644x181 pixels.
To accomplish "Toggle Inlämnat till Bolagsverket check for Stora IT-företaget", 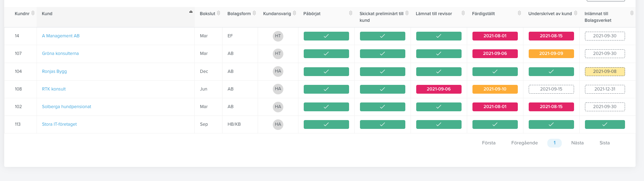I will [x=605, y=124].
